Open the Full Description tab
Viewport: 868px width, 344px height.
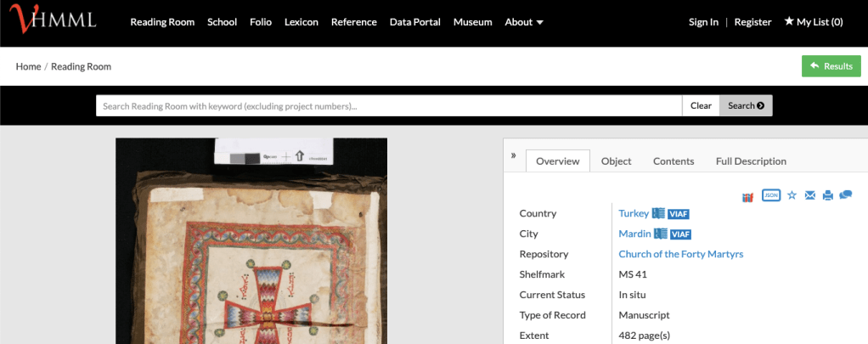751,161
